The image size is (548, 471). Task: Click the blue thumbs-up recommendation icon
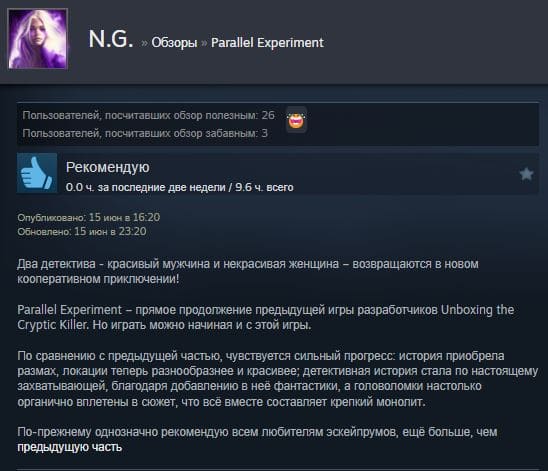point(37,173)
